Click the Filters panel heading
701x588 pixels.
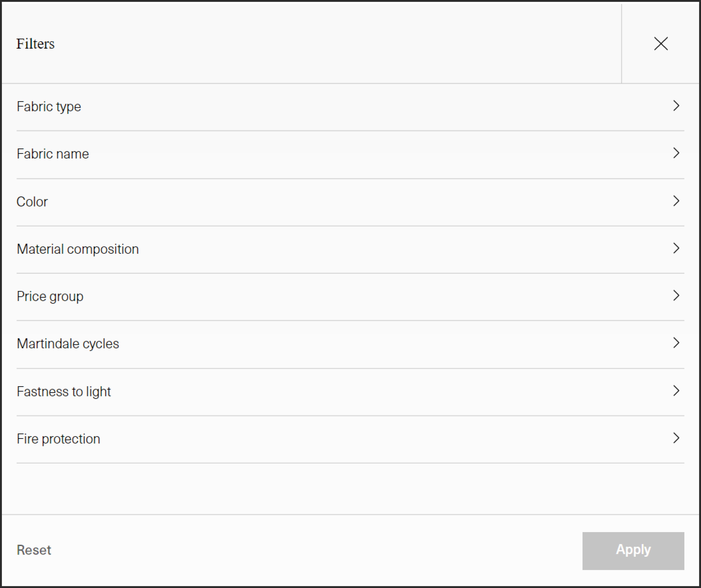pos(35,44)
